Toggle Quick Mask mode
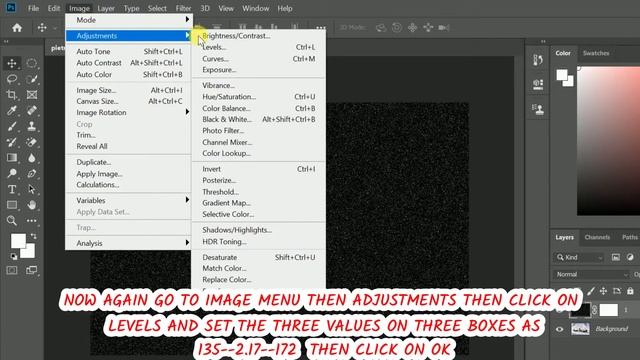 click(12, 270)
